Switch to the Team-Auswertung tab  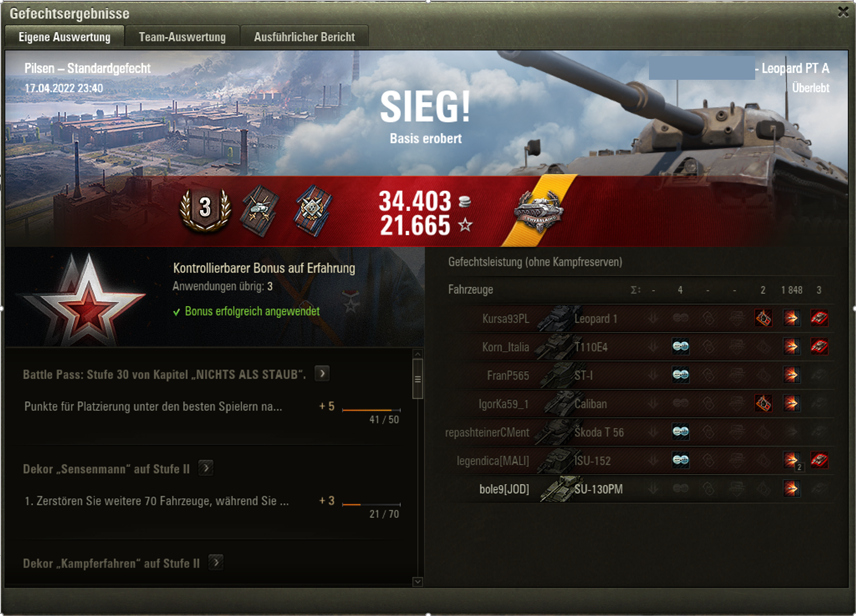tap(182, 37)
